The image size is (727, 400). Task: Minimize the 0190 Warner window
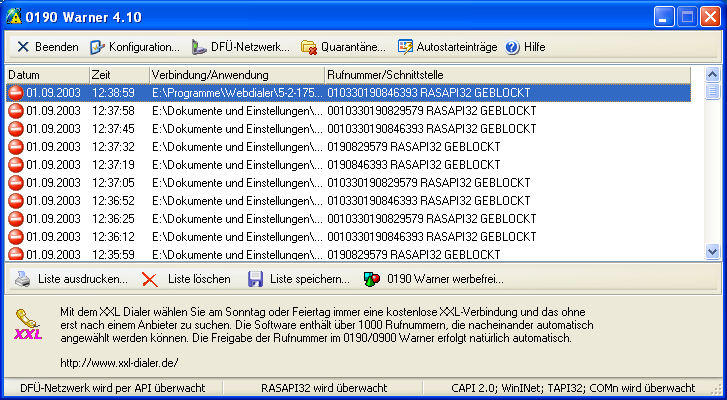pos(664,17)
